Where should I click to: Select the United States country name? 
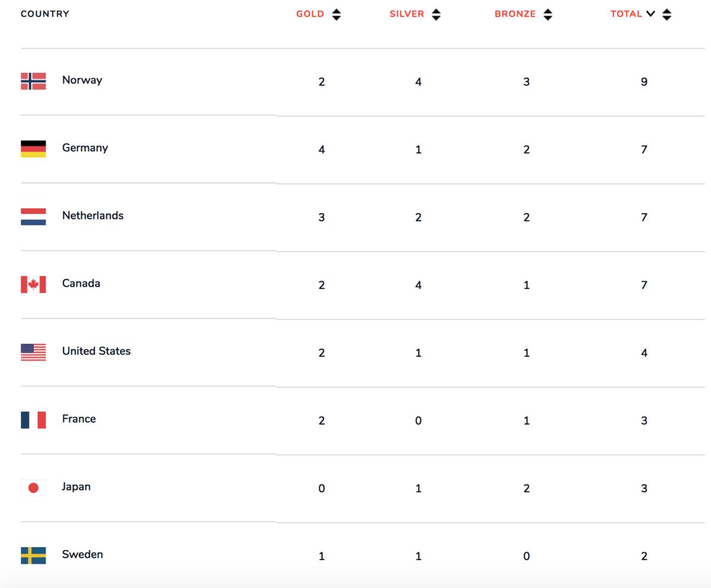(96, 351)
